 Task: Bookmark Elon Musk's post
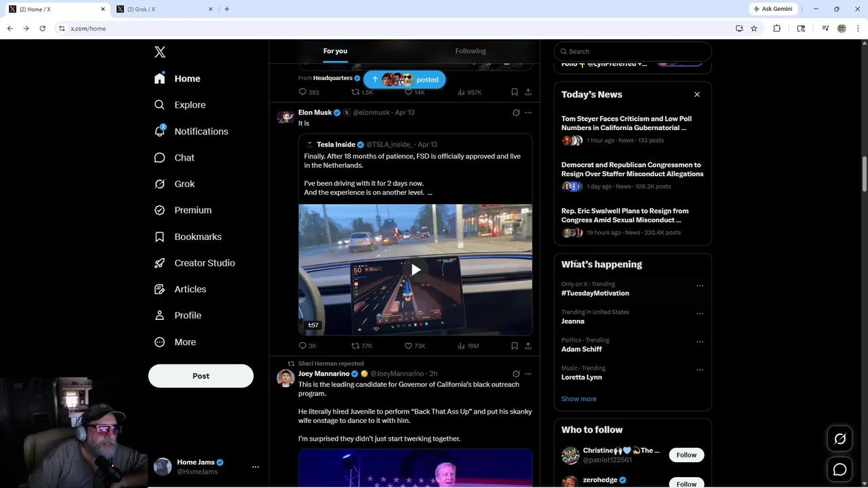tap(515, 346)
